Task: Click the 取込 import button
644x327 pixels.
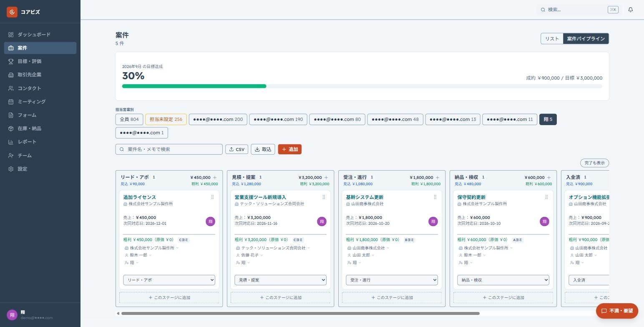Action: (x=263, y=149)
